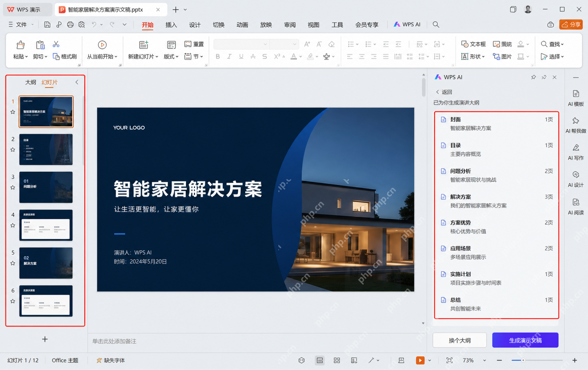
Task: Click the Format Painter 格式刷 icon
Action: click(65, 57)
